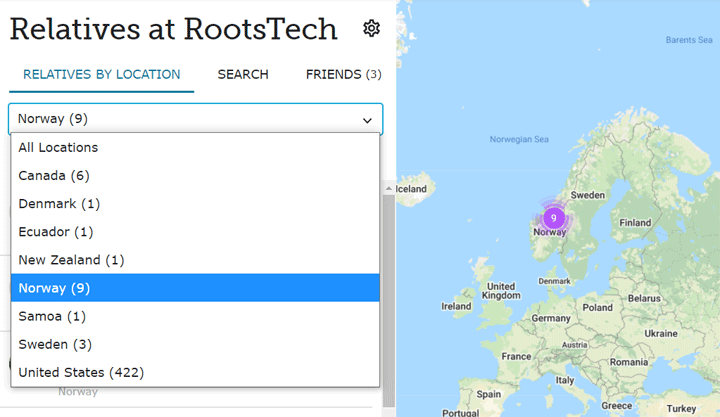Click the Greece label on the map
Image resolution: width=720 pixels, height=417 pixels.
click(x=617, y=406)
